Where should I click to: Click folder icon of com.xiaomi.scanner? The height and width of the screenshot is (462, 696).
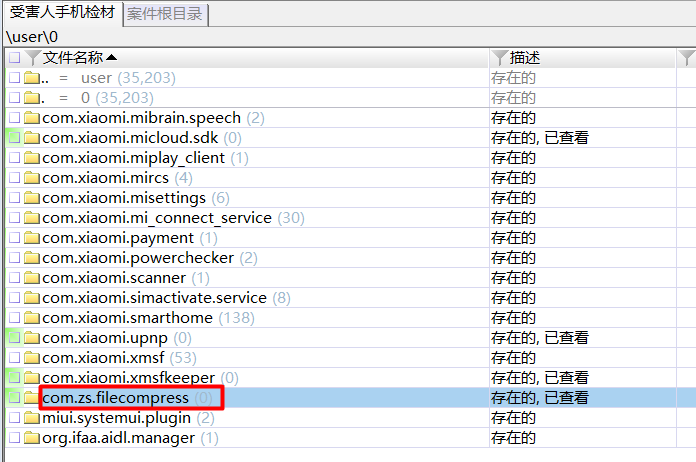pyautogui.click(x=32, y=278)
